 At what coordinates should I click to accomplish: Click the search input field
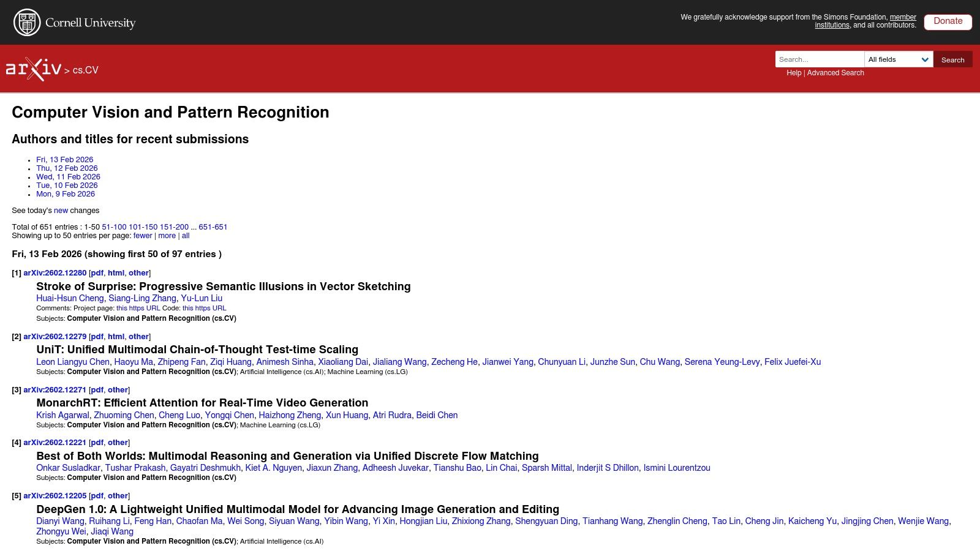point(820,59)
